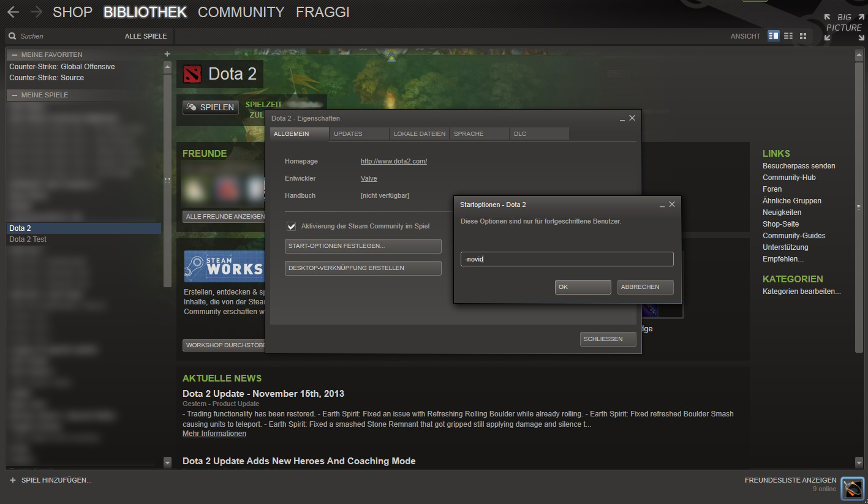Open the dota2.com homepage link

(394, 161)
